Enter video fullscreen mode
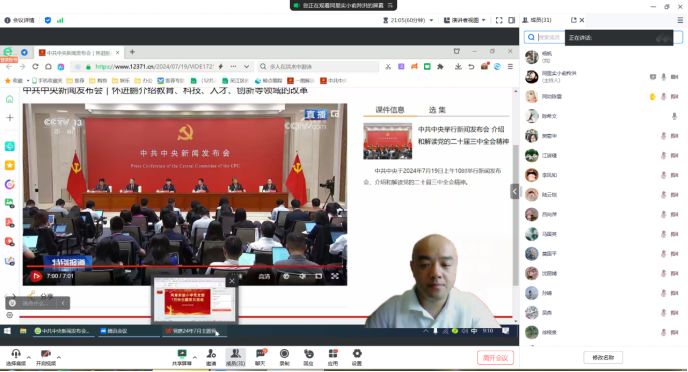The width and height of the screenshot is (688, 372). point(335,276)
